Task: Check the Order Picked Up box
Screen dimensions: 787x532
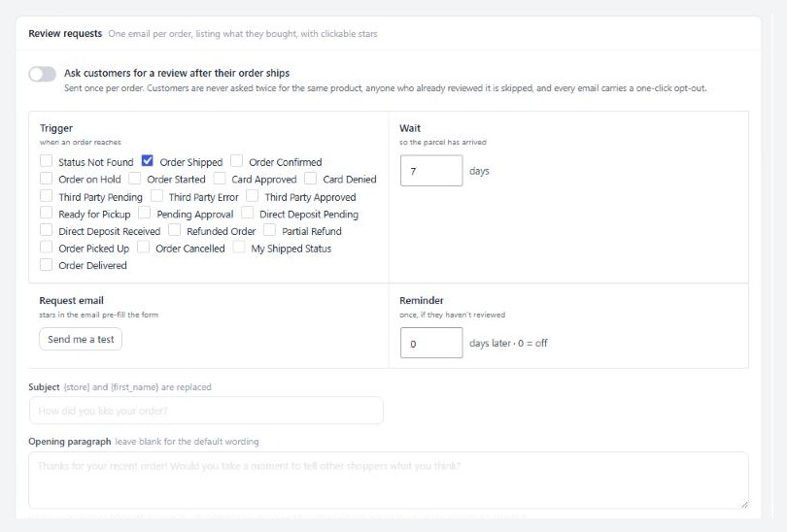Action: (47, 247)
